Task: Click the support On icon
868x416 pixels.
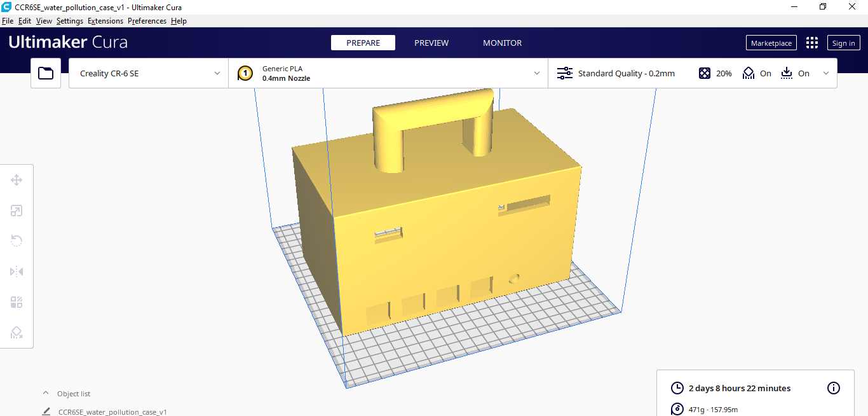Action: (x=749, y=73)
